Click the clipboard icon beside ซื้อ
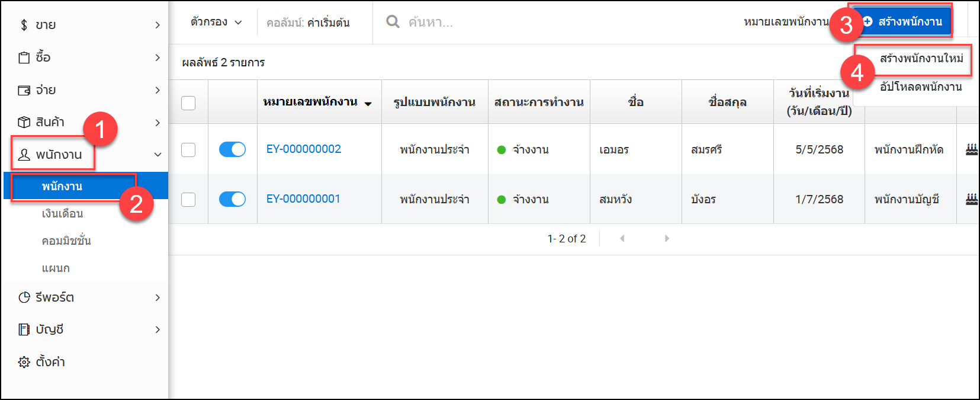The image size is (980, 400). (x=24, y=57)
